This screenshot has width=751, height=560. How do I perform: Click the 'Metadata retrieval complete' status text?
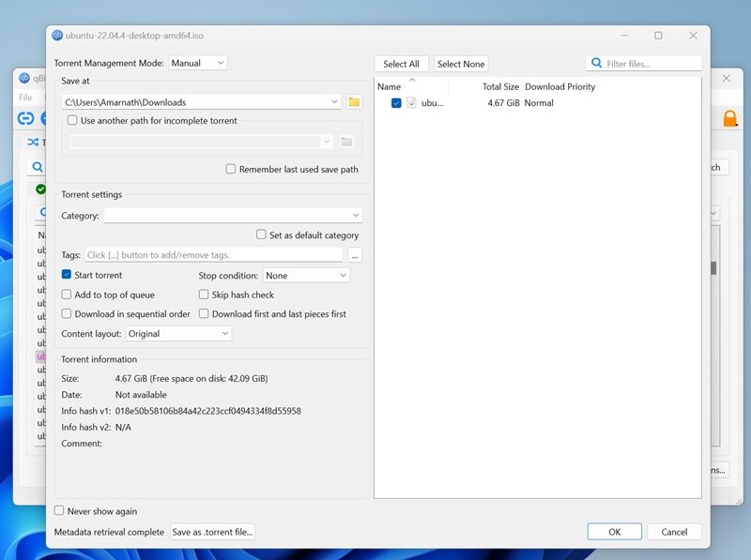tap(109, 532)
